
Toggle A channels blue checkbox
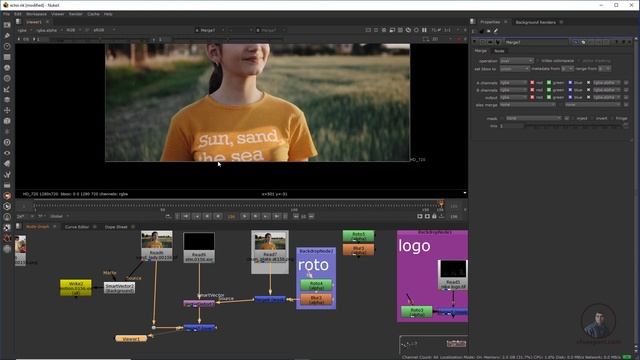(570, 82)
